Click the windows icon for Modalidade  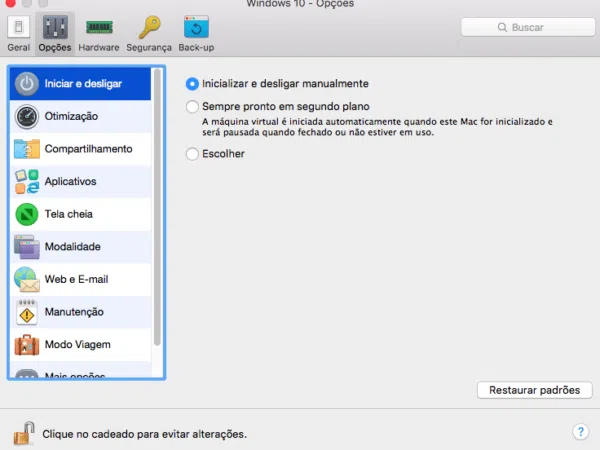pos(27,247)
